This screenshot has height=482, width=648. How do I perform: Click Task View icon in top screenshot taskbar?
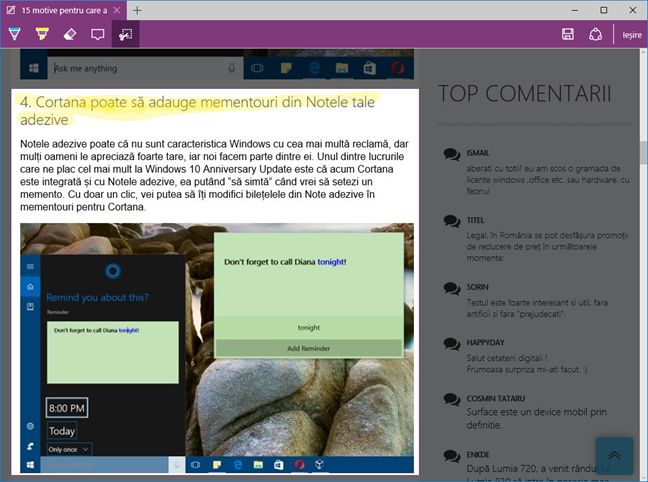(x=257, y=68)
